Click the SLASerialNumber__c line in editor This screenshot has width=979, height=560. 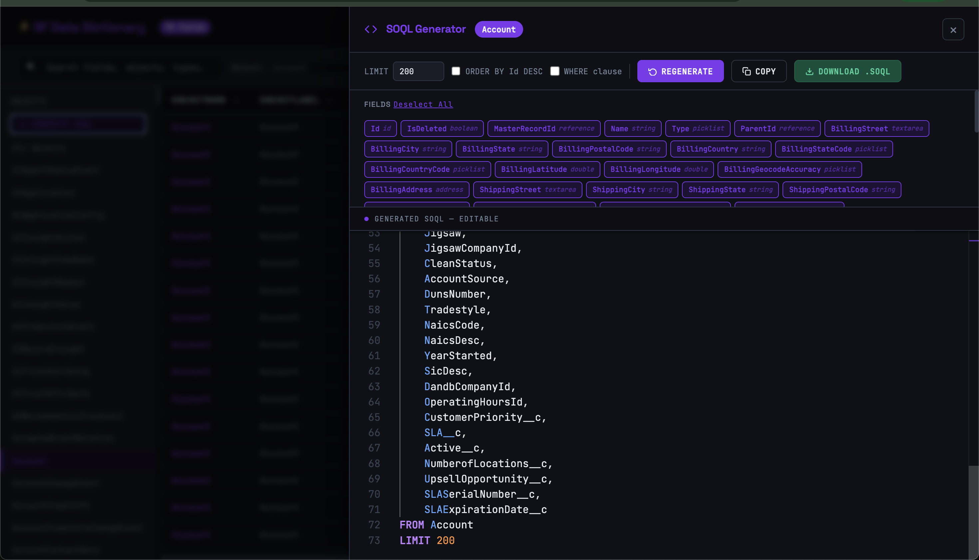[x=482, y=494]
